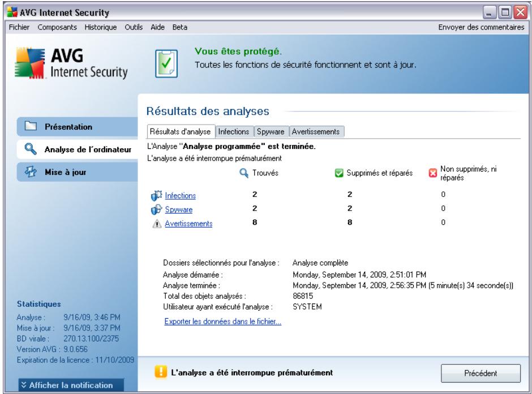Click Exporter les données dans le fichier
This screenshot has width=532, height=394.
[223, 322]
